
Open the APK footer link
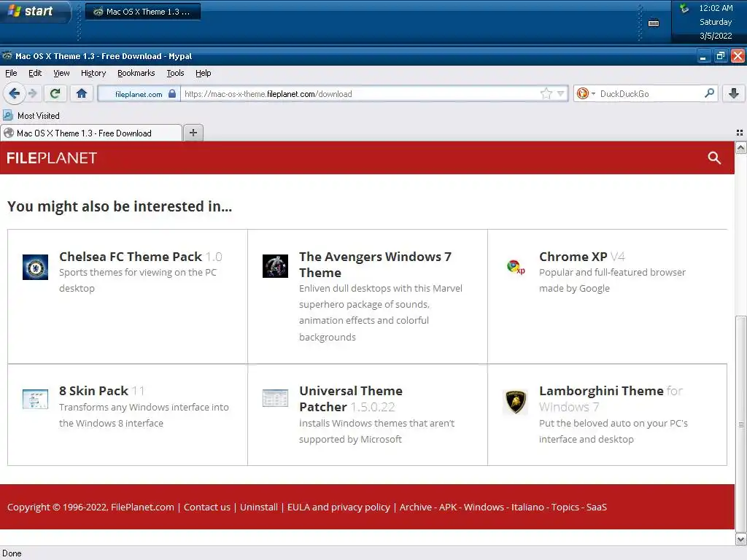point(448,507)
